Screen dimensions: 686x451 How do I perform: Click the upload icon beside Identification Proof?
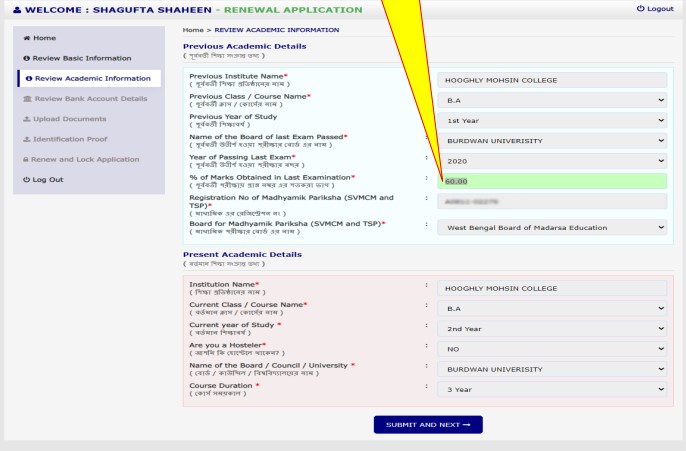27,139
